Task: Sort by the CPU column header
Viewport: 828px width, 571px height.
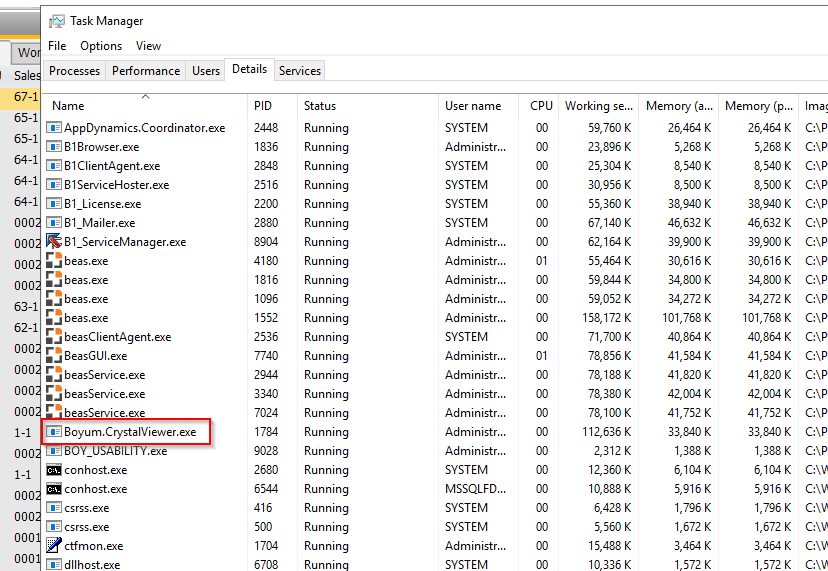Action: pyautogui.click(x=538, y=106)
